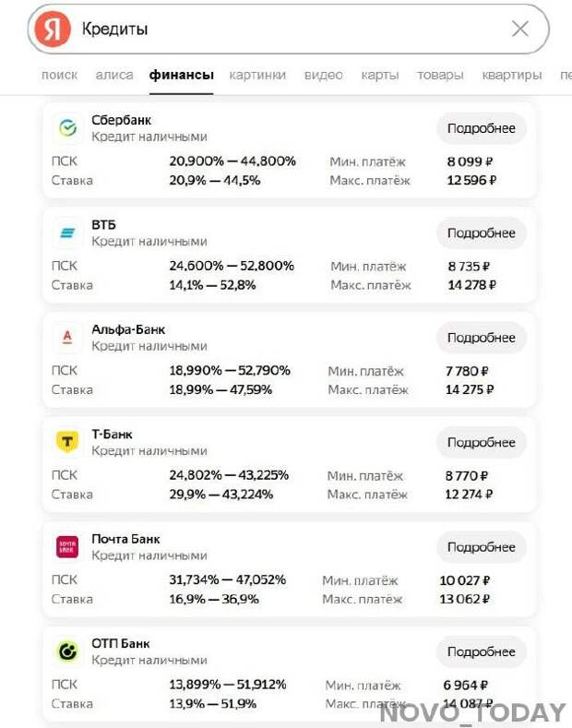Open the алиса tab
Viewport: 572px width, 728px height.
pyautogui.click(x=114, y=76)
